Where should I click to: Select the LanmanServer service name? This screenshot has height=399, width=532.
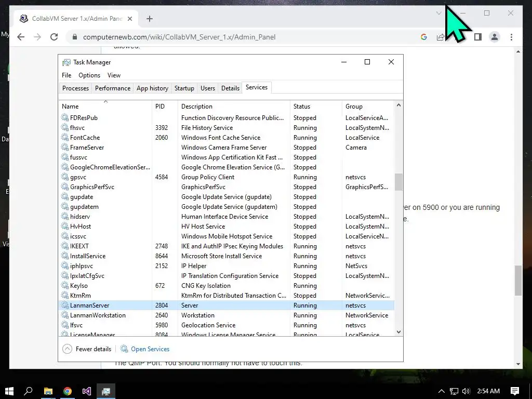tap(89, 305)
